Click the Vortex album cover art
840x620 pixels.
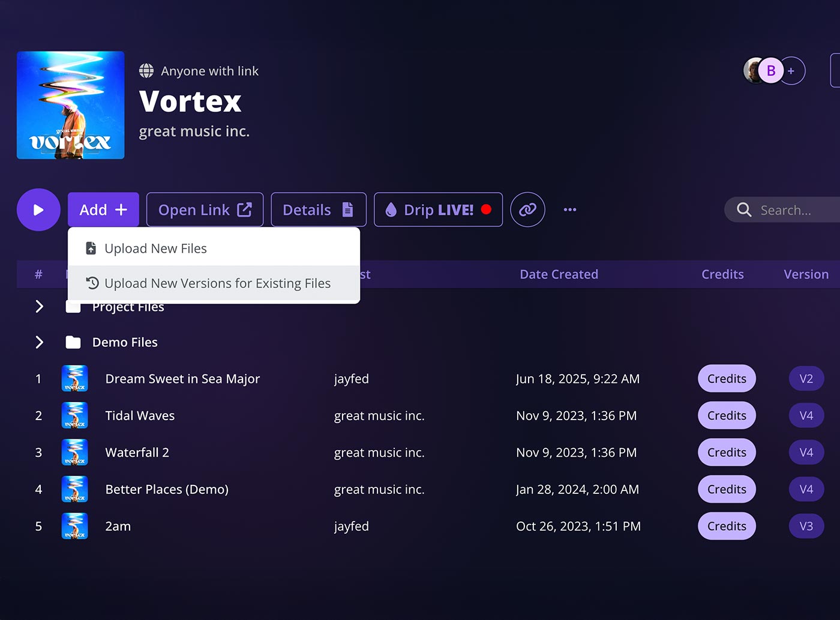point(71,105)
